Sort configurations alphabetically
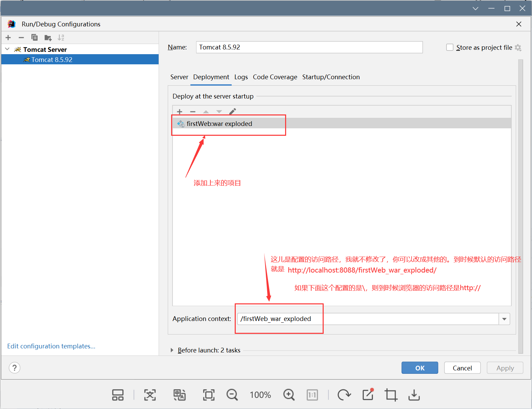The height and width of the screenshot is (409, 532). point(61,38)
